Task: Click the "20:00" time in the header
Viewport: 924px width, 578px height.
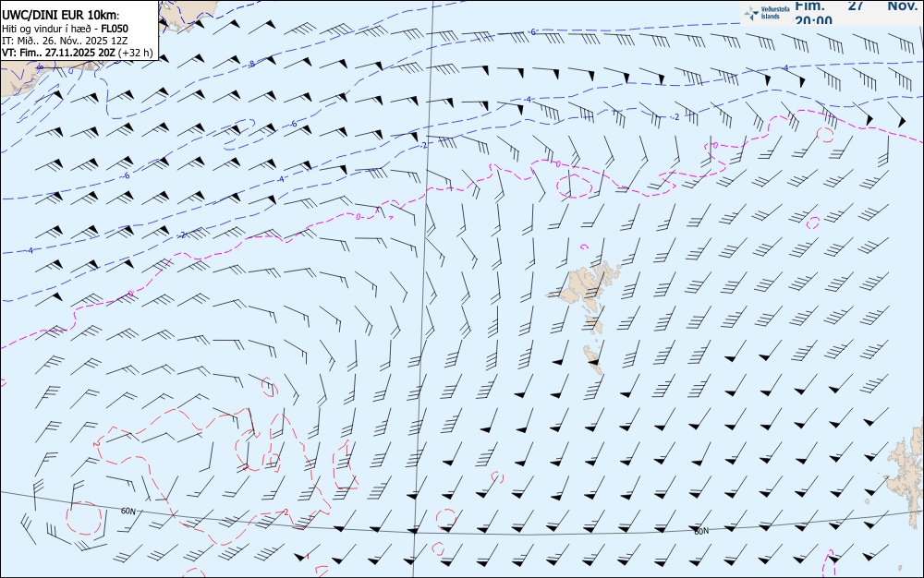Action: (813, 20)
